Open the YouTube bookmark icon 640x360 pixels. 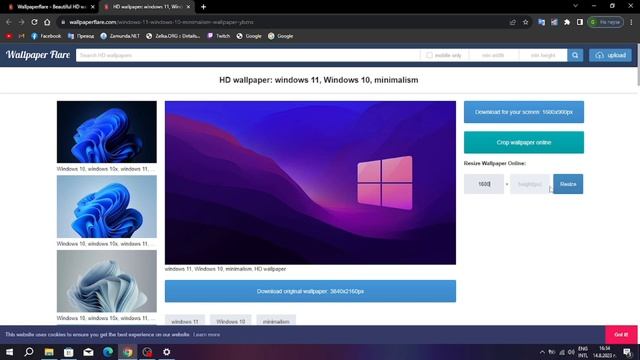pyautogui.click(x=9, y=36)
